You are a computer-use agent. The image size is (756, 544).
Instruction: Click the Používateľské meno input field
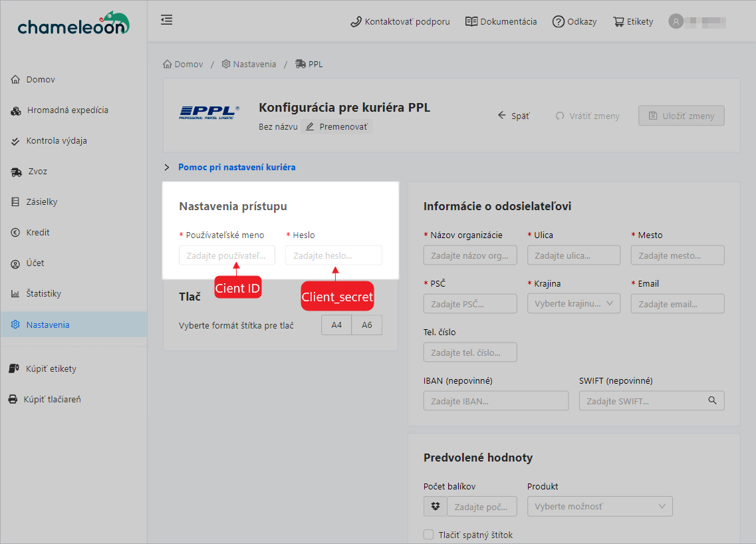pos(227,255)
